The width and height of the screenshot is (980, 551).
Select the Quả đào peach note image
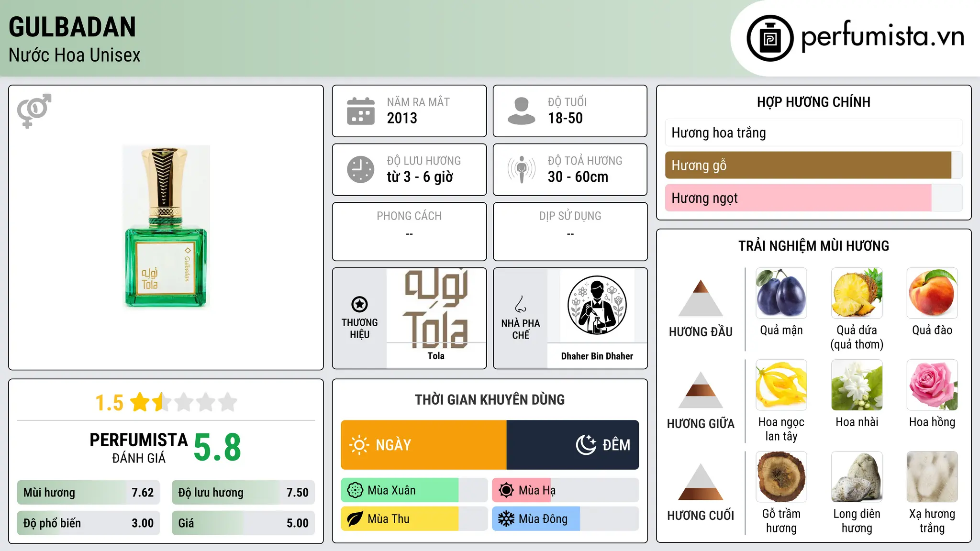tap(932, 293)
